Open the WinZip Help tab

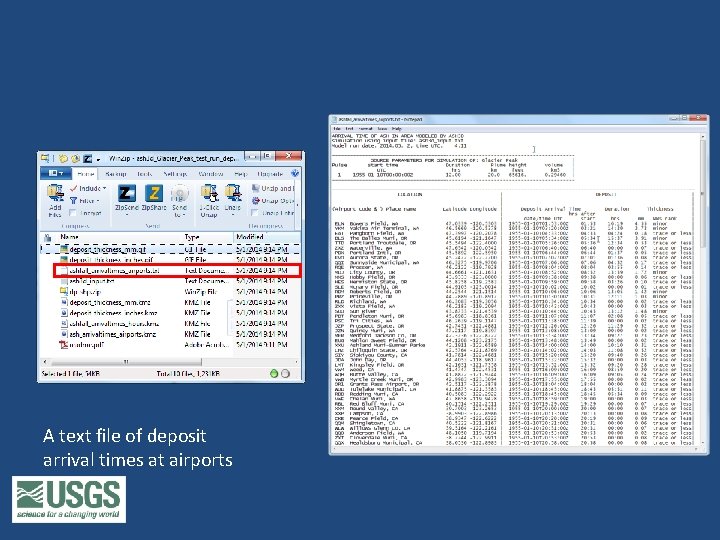pos(241,174)
